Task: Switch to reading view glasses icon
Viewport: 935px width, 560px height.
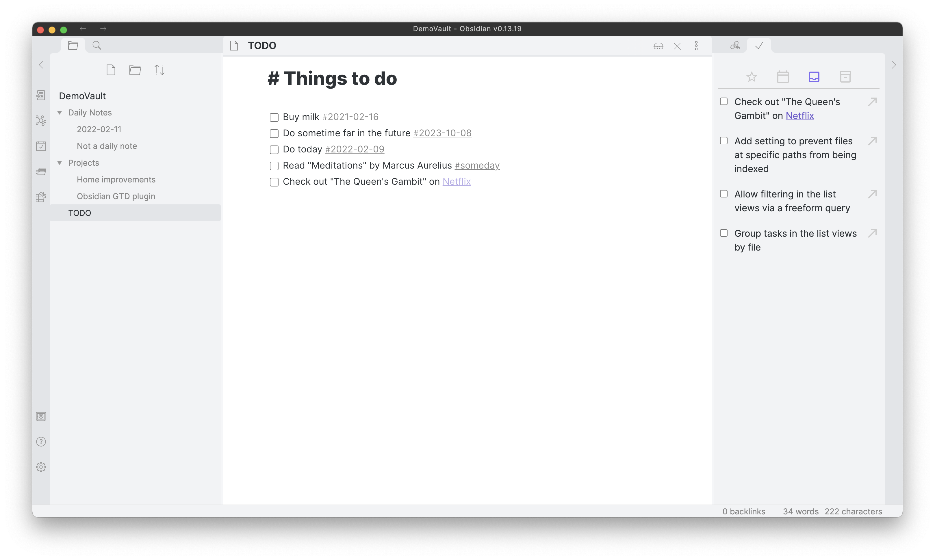Action: pyautogui.click(x=658, y=46)
